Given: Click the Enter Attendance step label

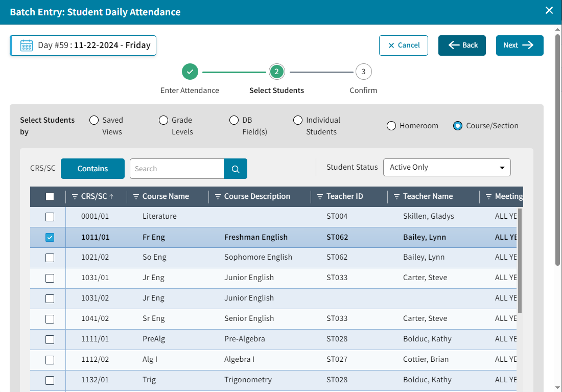Looking at the screenshot, I should [x=190, y=90].
